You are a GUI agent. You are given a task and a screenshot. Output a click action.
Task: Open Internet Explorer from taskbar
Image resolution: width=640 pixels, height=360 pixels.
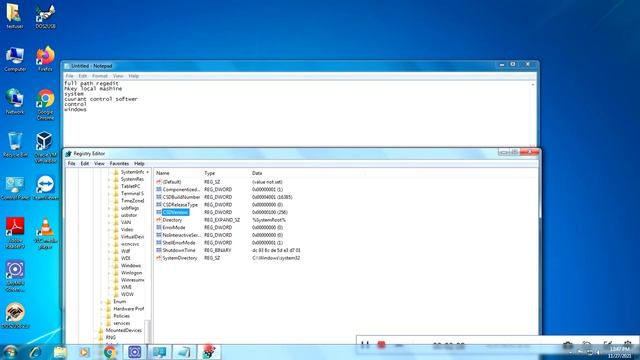click(x=35, y=352)
